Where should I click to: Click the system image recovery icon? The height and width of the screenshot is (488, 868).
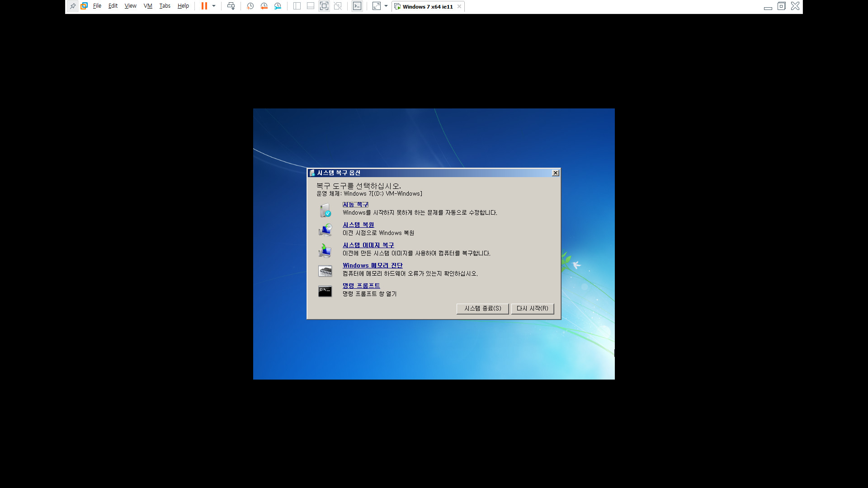[x=325, y=250]
